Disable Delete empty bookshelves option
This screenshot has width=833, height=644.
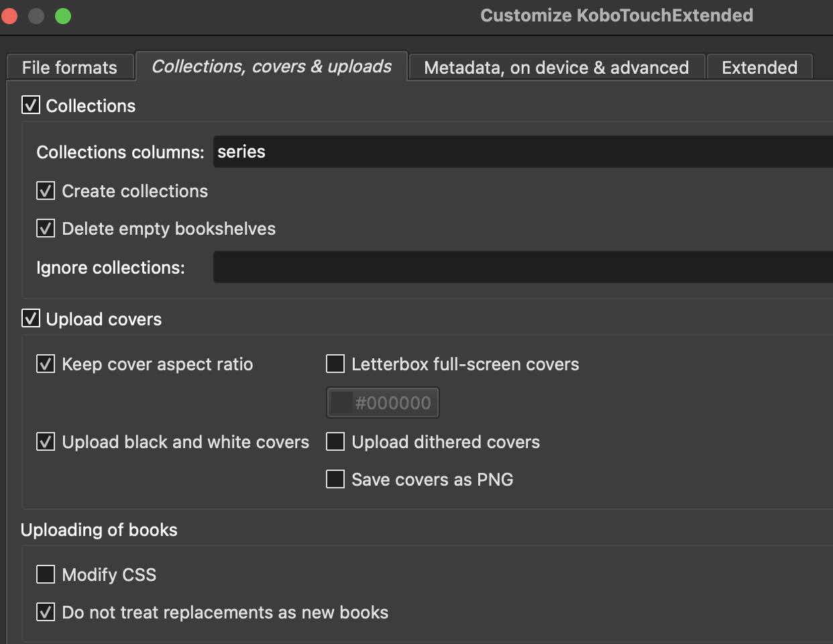(x=46, y=229)
